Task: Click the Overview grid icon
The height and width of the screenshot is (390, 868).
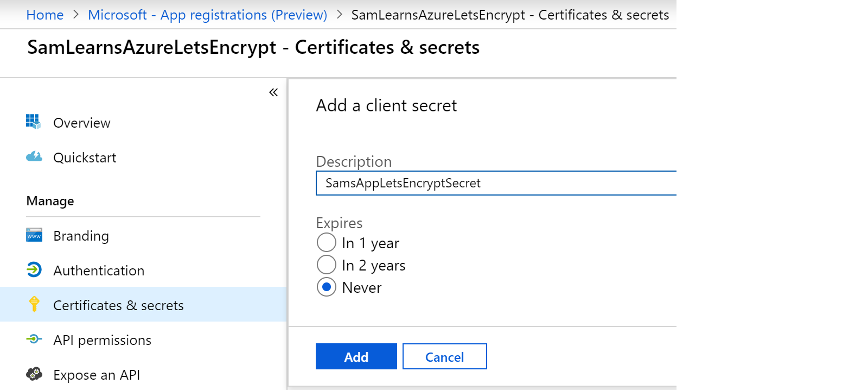Action: click(x=33, y=122)
